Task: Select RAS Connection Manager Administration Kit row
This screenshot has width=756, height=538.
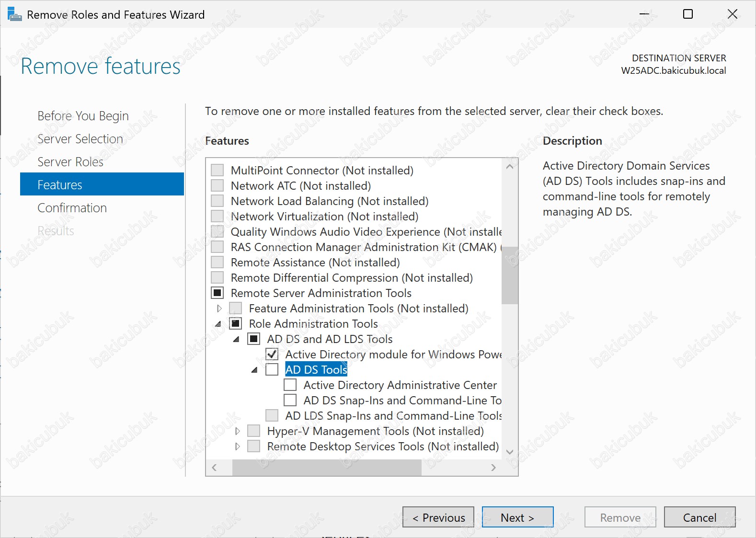Action: coord(367,247)
